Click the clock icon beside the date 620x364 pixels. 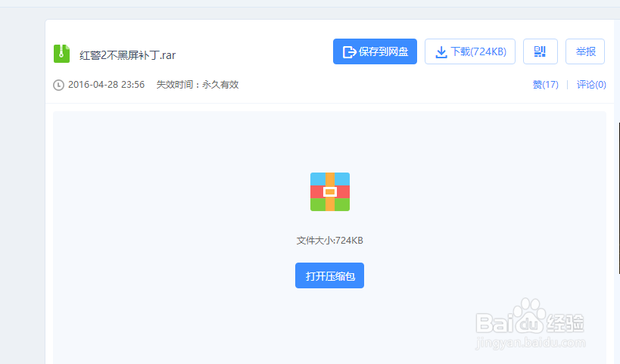pyautogui.click(x=58, y=85)
